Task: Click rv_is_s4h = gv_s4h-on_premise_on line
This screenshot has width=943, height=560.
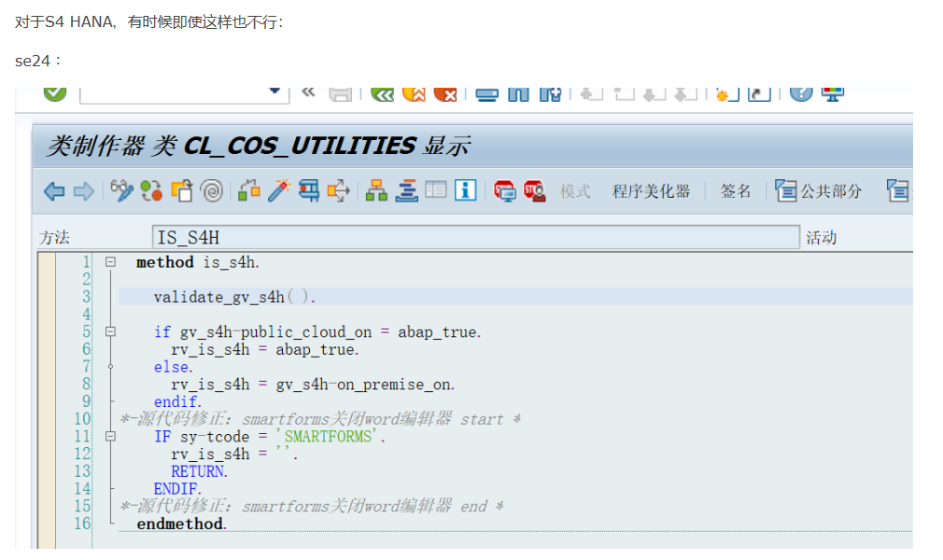Action: pyautogui.click(x=313, y=384)
